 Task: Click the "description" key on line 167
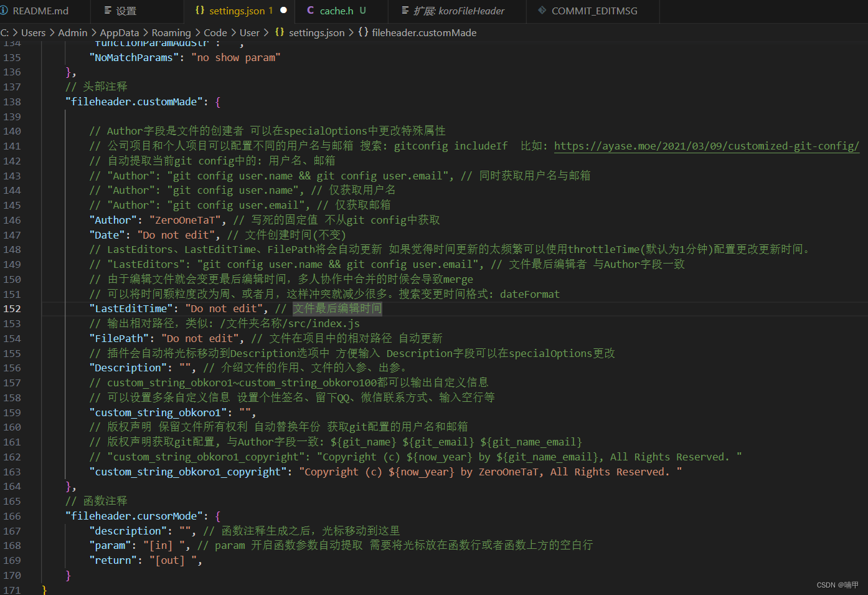coord(128,531)
